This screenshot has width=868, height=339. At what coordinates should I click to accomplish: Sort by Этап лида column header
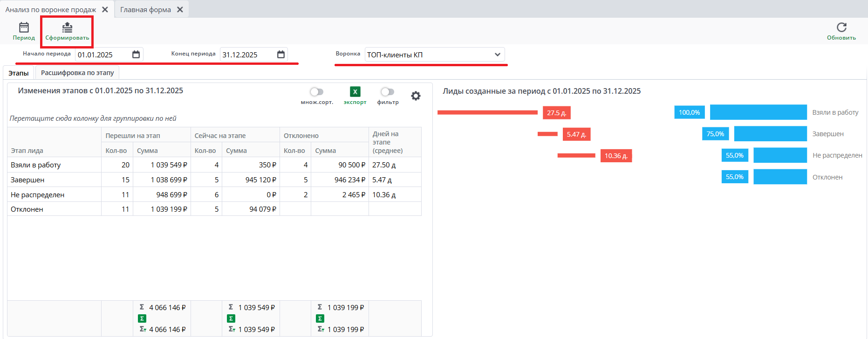click(x=27, y=151)
